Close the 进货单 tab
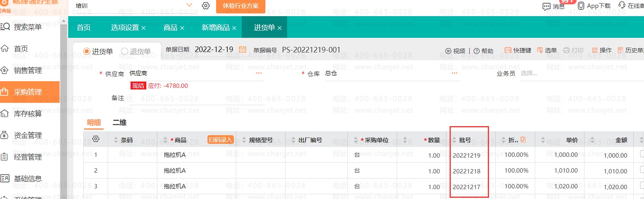The height and width of the screenshot is (199, 644). (x=280, y=28)
